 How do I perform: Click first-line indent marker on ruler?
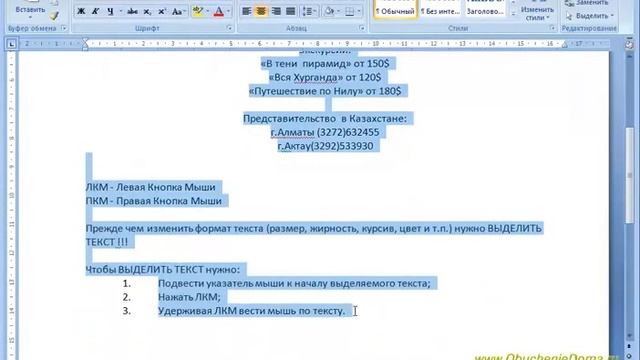[x=85, y=41]
